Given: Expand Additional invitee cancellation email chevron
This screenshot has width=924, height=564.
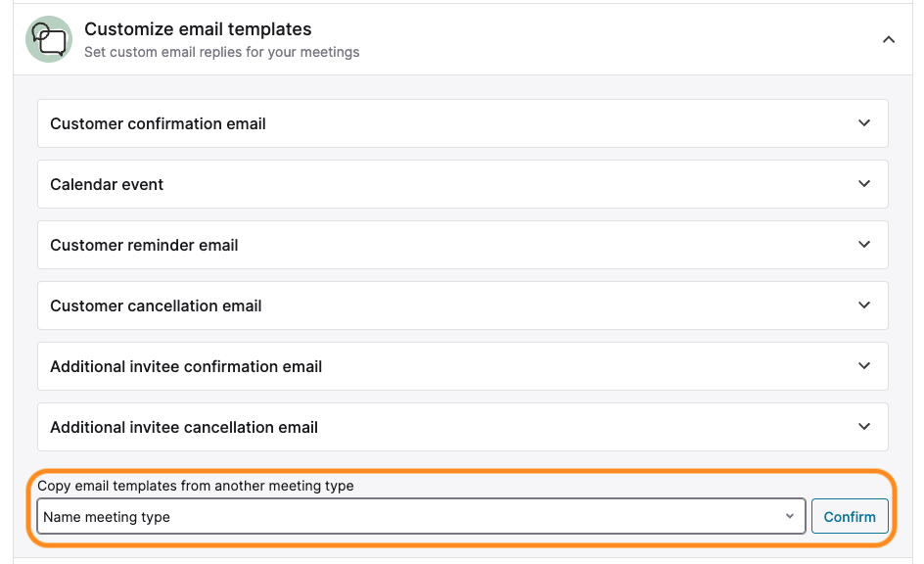Looking at the screenshot, I should (864, 427).
